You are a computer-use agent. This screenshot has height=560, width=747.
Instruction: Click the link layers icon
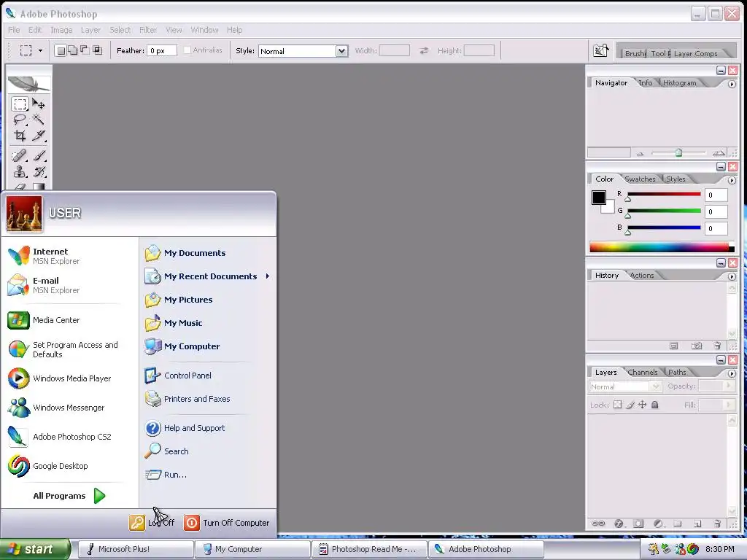pyautogui.click(x=598, y=524)
